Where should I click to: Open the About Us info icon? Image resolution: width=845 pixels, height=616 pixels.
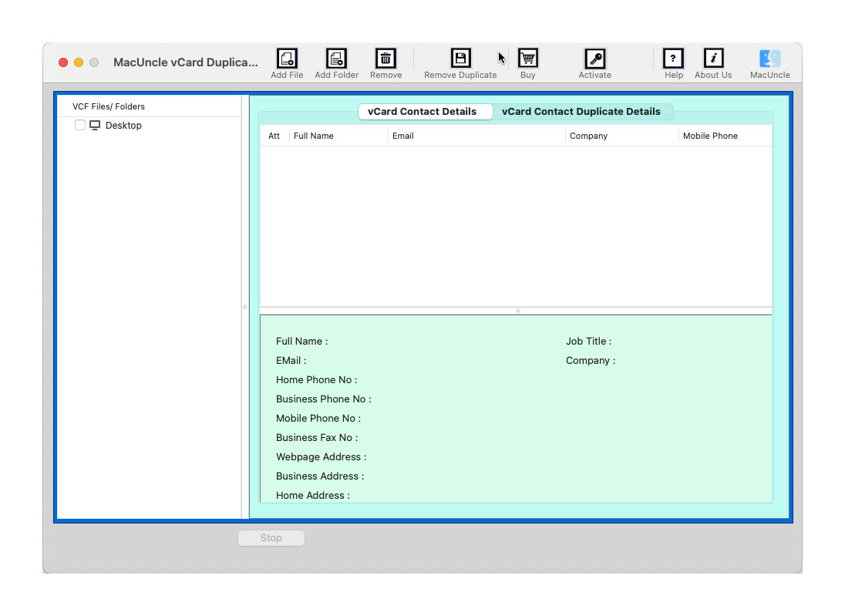tap(713, 59)
